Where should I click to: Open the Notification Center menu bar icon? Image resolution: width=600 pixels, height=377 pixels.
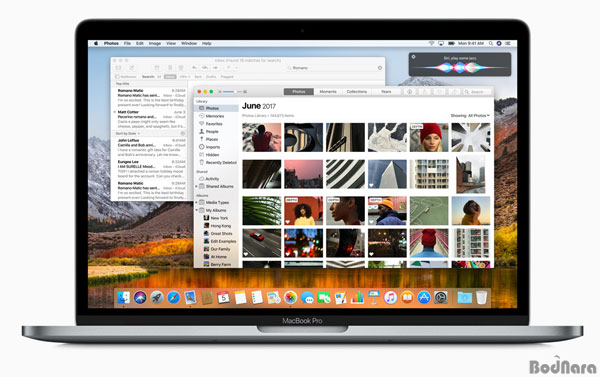pyautogui.click(x=508, y=43)
